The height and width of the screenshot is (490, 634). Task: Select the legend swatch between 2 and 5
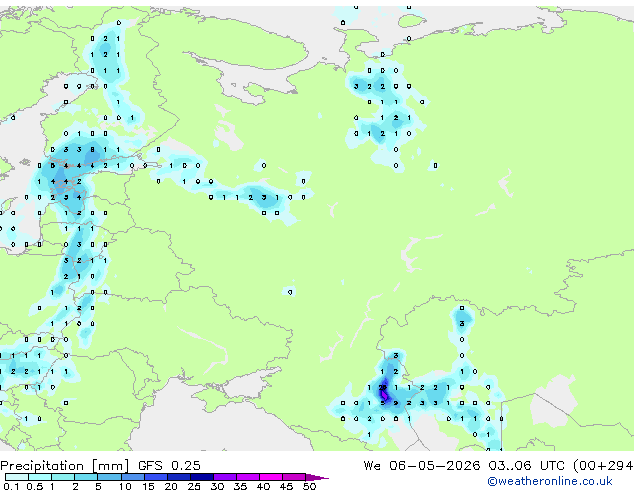(x=86, y=477)
